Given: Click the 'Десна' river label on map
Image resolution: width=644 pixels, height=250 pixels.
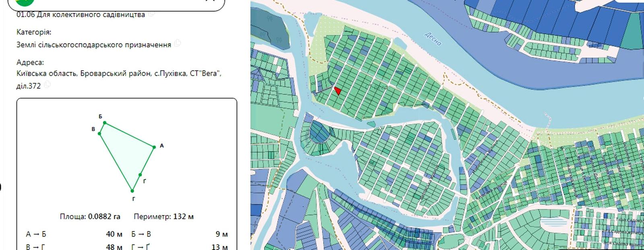Looking at the screenshot, I should pos(433,39).
